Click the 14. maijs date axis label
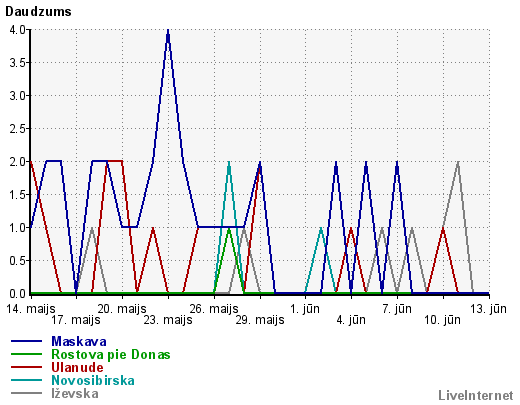The image size is (520, 405). click(x=31, y=309)
